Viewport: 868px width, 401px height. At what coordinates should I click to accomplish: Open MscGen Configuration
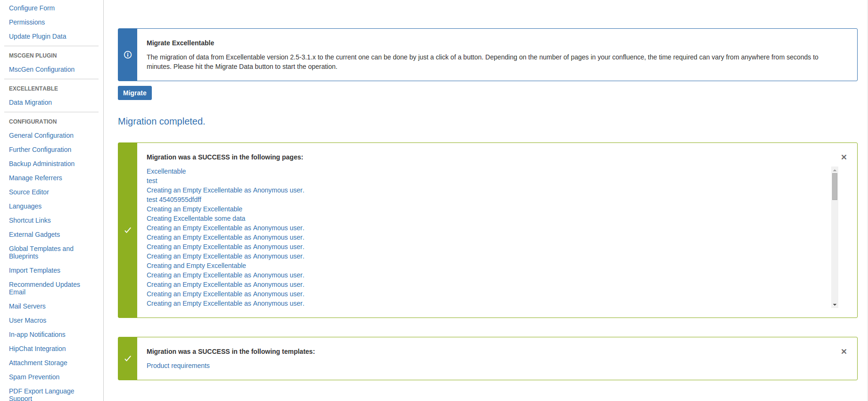pos(41,69)
